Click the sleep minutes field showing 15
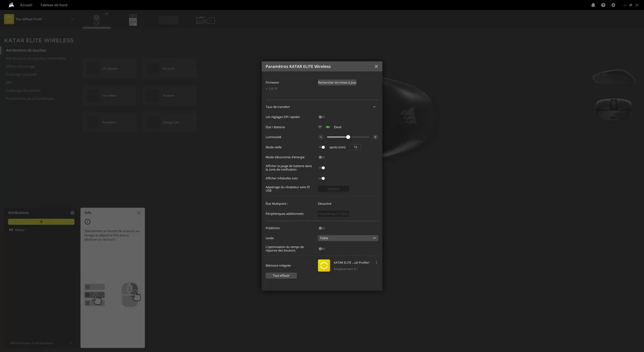 (x=355, y=147)
